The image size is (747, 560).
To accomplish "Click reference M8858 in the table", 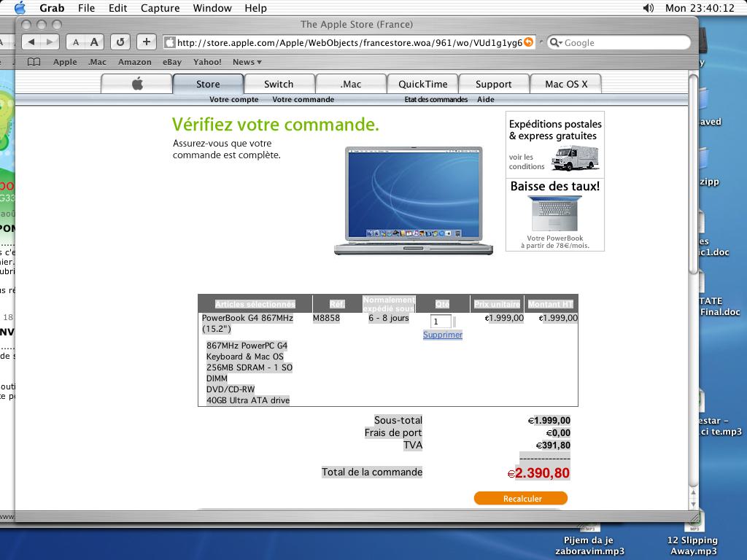I will 326,318.
